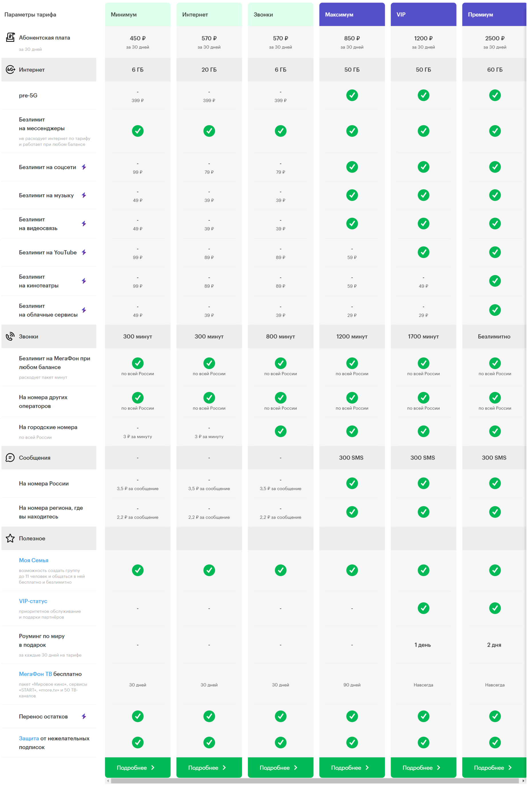Click the Абонентская плата ruble icon
The height and width of the screenshot is (787, 532).
[10, 37]
